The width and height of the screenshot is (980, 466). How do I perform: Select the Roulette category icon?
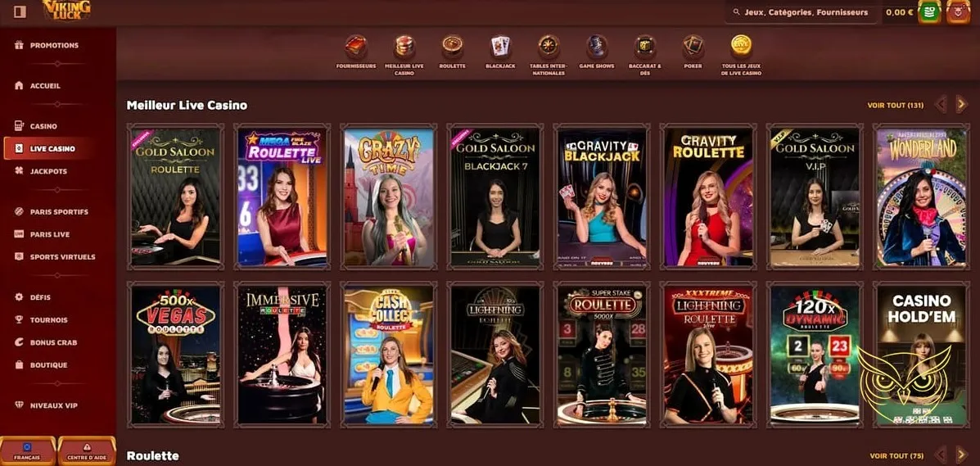[453, 47]
